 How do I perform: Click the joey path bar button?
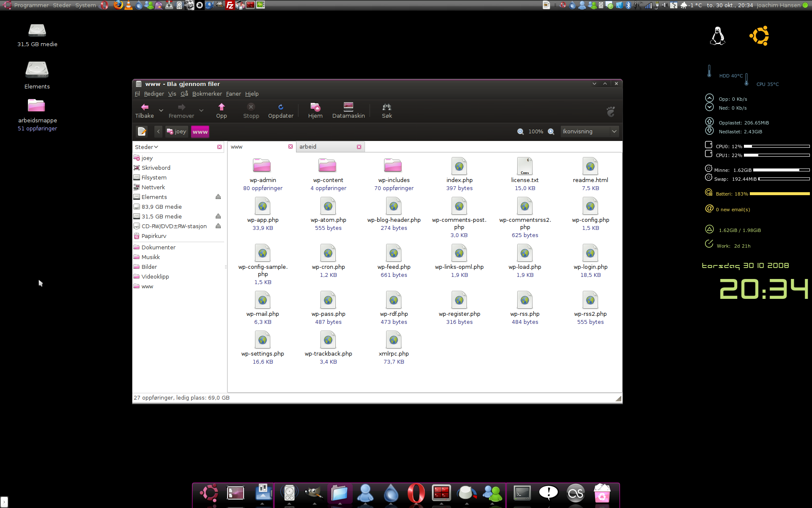(176, 132)
